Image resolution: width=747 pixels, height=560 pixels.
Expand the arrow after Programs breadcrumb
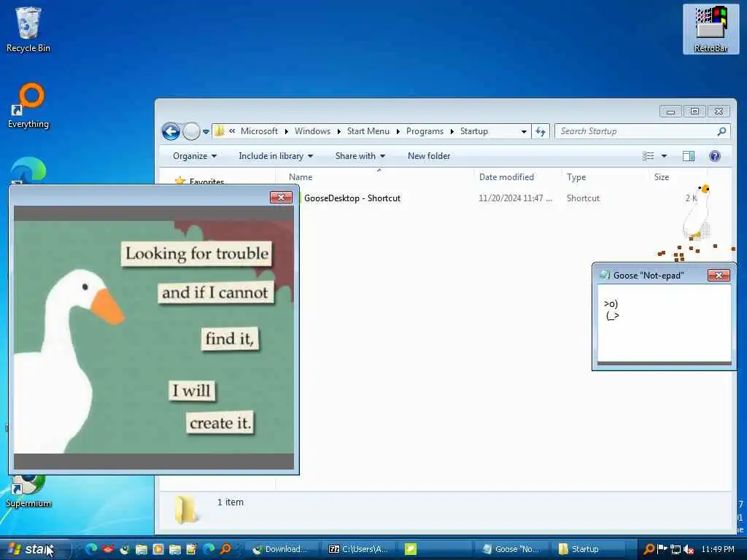tap(452, 131)
